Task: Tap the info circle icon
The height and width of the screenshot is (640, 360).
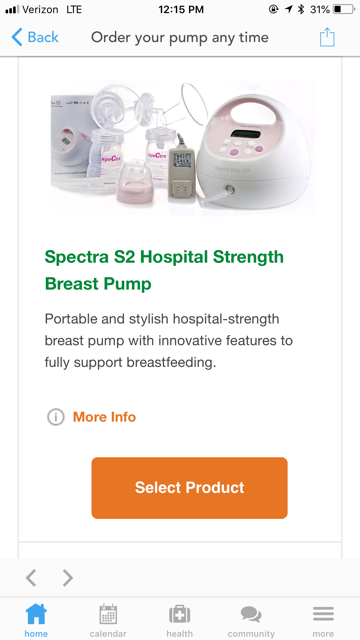Action: click(x=56, y=417)
